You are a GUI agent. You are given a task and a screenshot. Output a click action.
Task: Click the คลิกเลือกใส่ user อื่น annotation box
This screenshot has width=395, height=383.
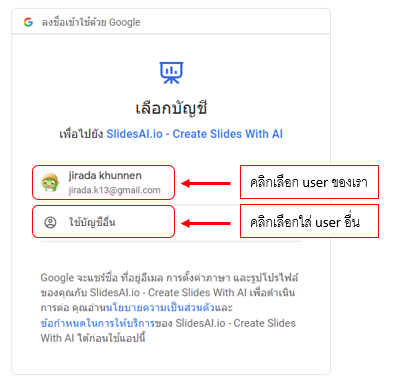point(309,221)
